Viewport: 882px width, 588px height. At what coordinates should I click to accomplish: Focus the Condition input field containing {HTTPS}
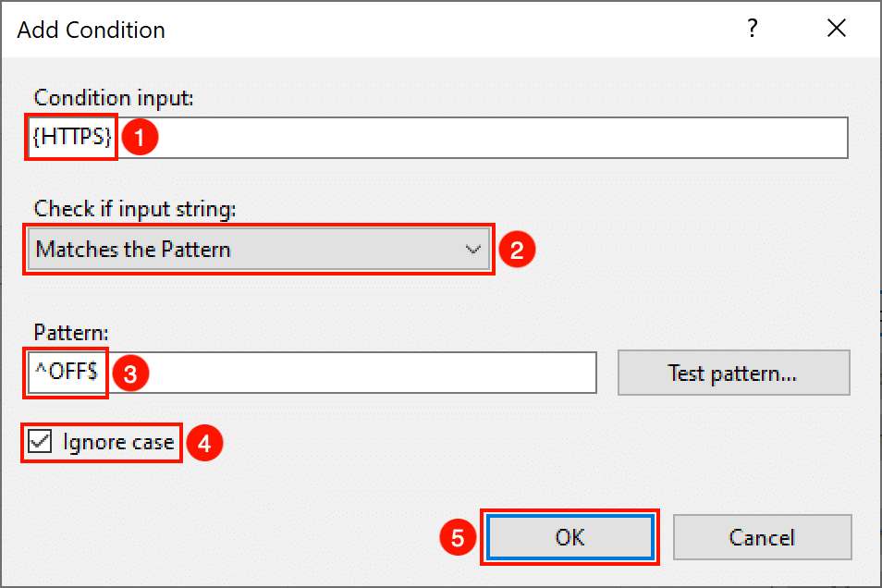click(437, 138)
